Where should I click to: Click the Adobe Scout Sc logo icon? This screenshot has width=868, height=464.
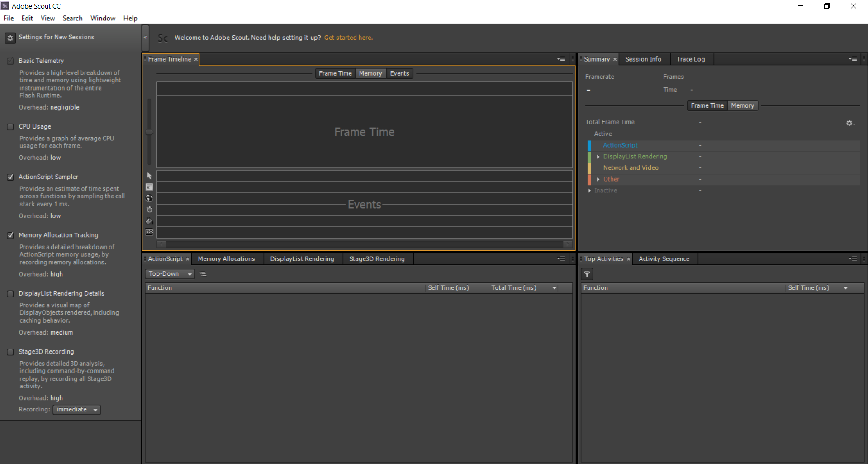(x=163, y=38)
